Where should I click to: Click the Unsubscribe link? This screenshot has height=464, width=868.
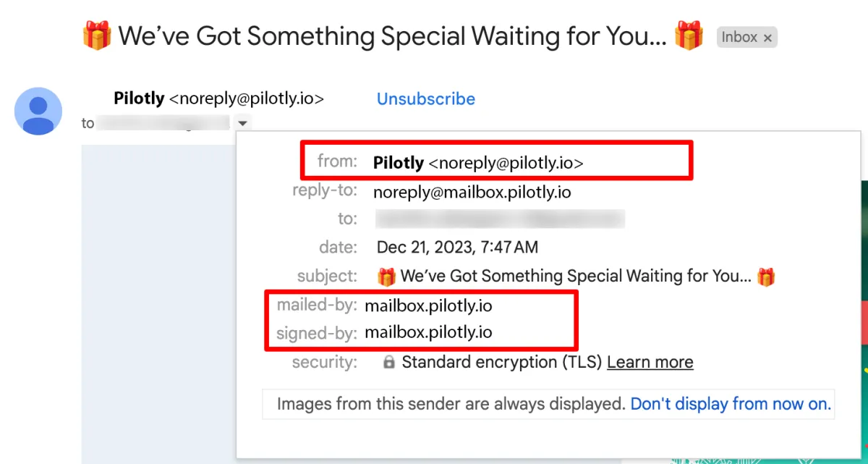click(426, 99)
